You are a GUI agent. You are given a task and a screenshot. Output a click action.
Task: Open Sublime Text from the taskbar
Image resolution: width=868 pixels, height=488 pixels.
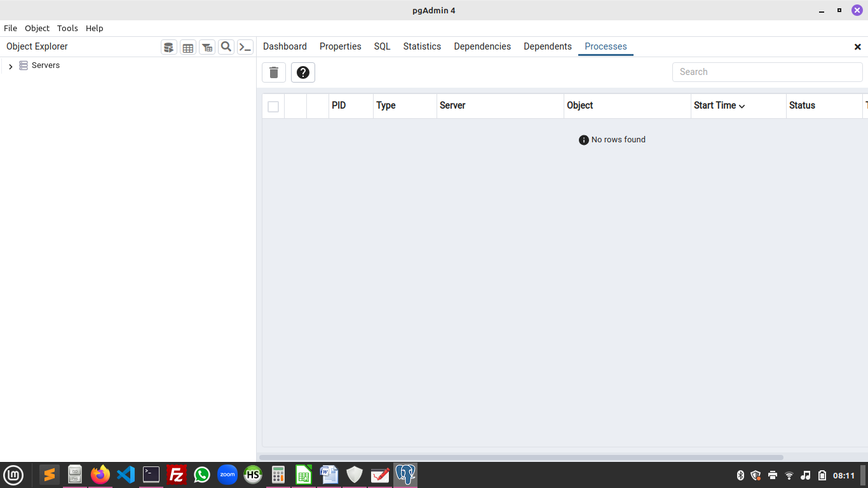[x=50, y=475]
